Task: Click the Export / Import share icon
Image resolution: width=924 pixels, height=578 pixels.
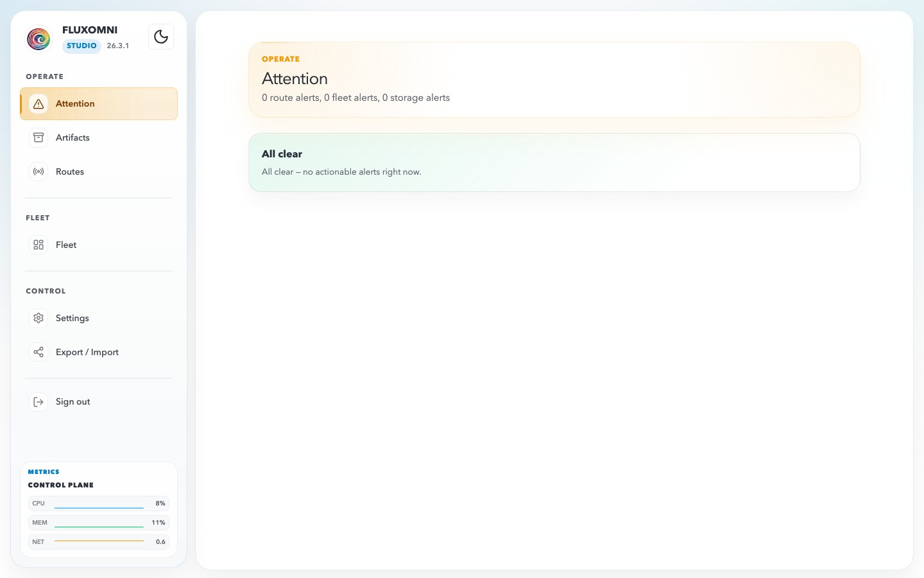Action: pyautogui.click(x=38, y=352)
